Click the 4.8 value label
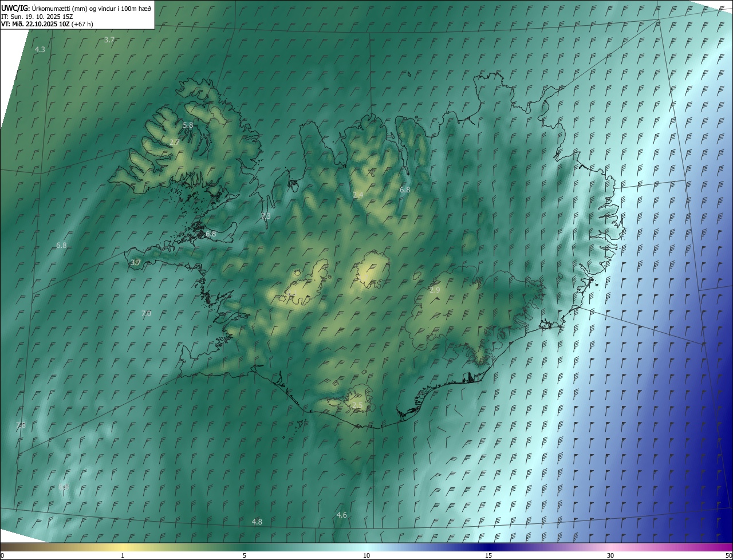This screenshot has height=560, width=733. coord(257,522)
